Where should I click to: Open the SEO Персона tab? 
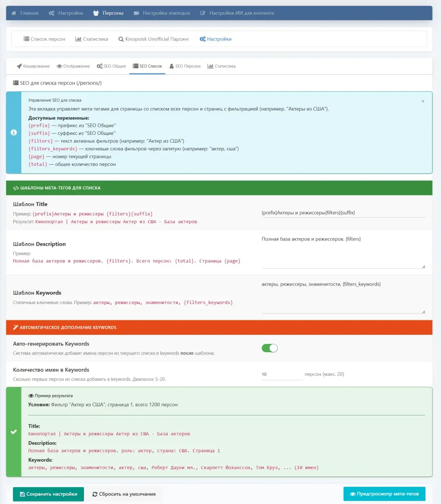click(x=185, y=66)
